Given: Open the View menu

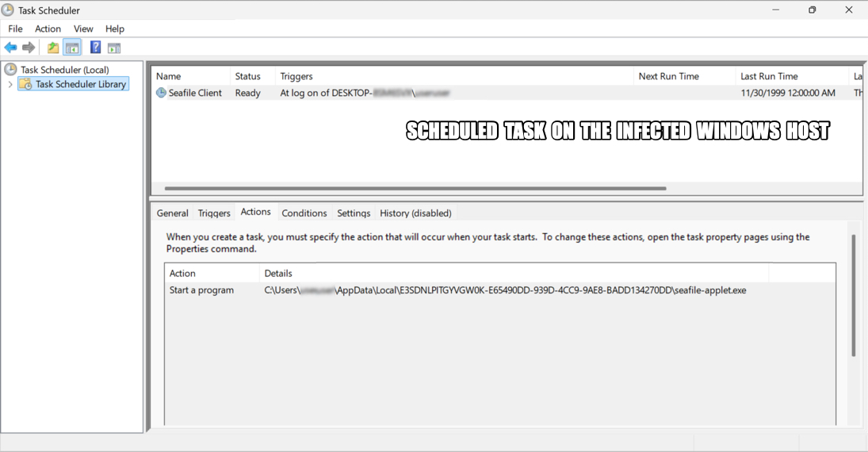Looking at the screenshot, I should click(x=83, y=29).
